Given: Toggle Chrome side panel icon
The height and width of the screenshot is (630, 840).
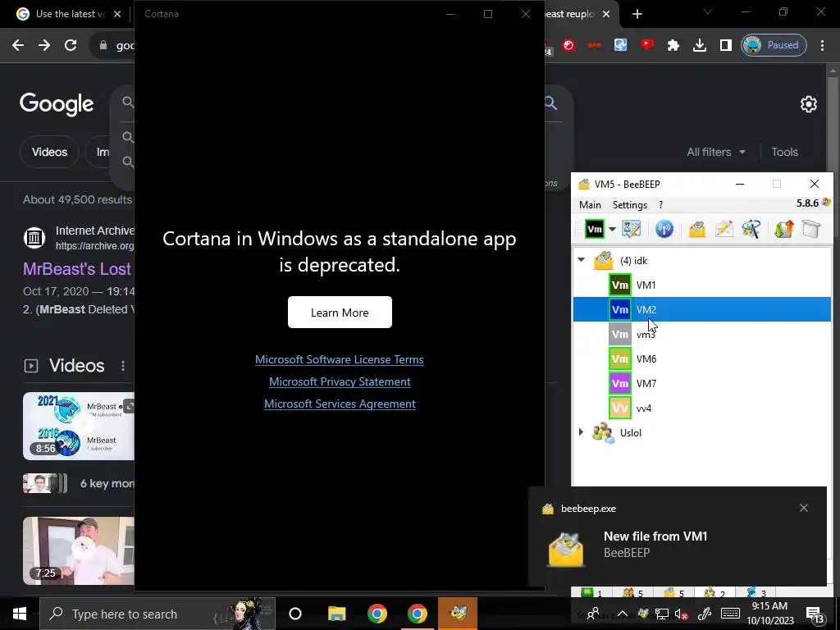Looking at the screenshot, I should click(726, 45).
